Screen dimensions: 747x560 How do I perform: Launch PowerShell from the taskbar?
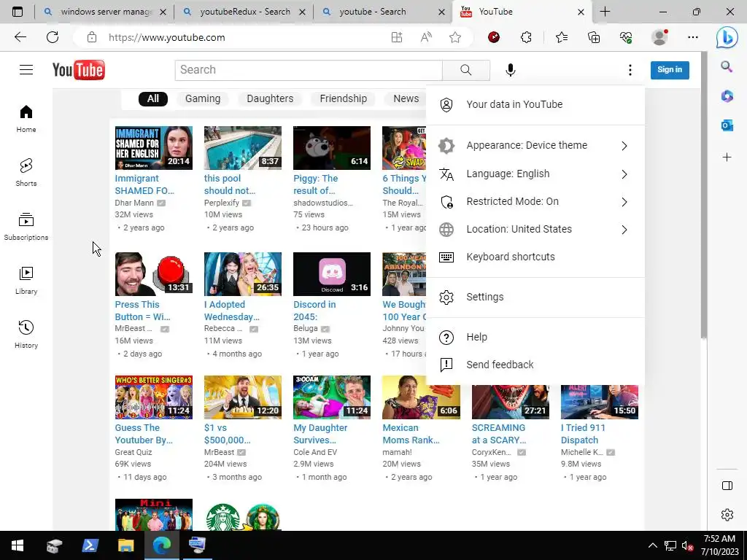(90, 545)
